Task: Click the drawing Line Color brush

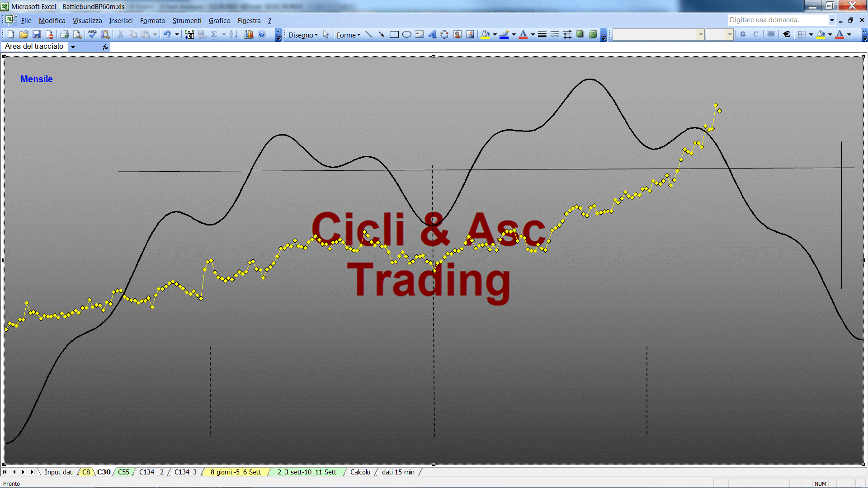Action: pyautogui.click(x=505, y=34)
